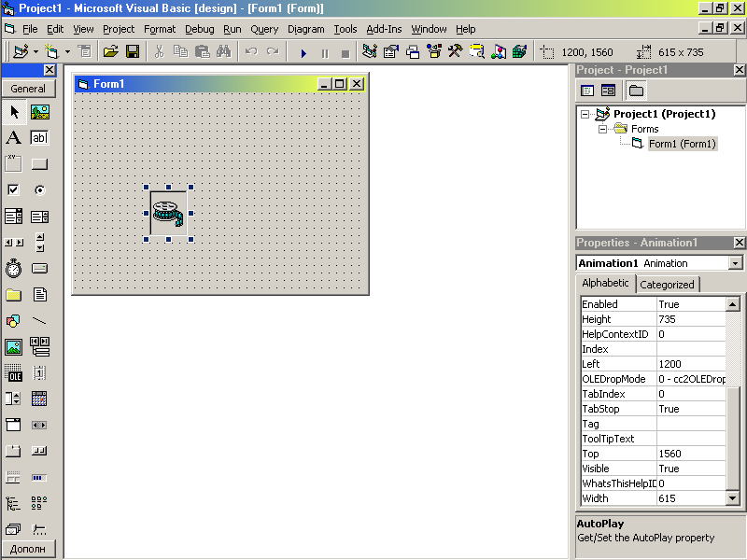This screenshot has width=747, height=560.
Task: Select the OLE container tool
Action: (x=14, y=372)
